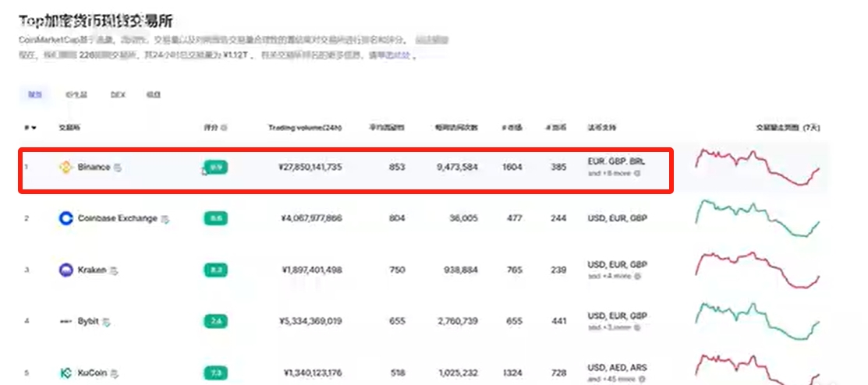
Task: Toggle sort arrow next to # column
Action: (x=34, y=128)
